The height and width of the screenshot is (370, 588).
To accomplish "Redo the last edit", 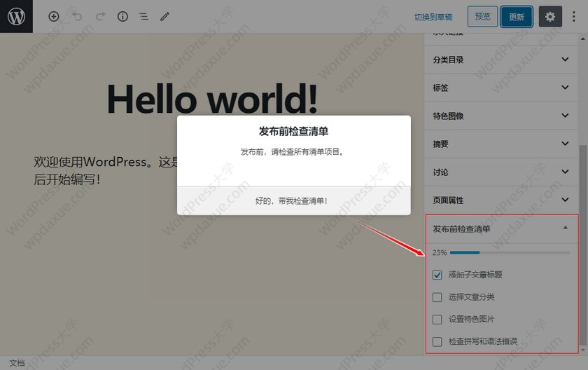I will [x=100, y=17].
